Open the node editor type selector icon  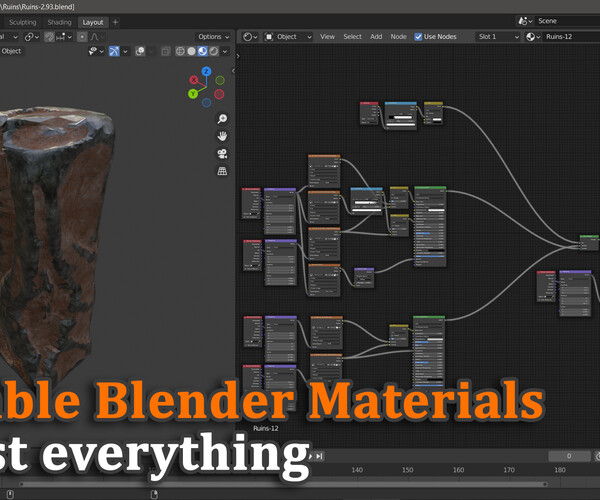(x=248, y=37)
